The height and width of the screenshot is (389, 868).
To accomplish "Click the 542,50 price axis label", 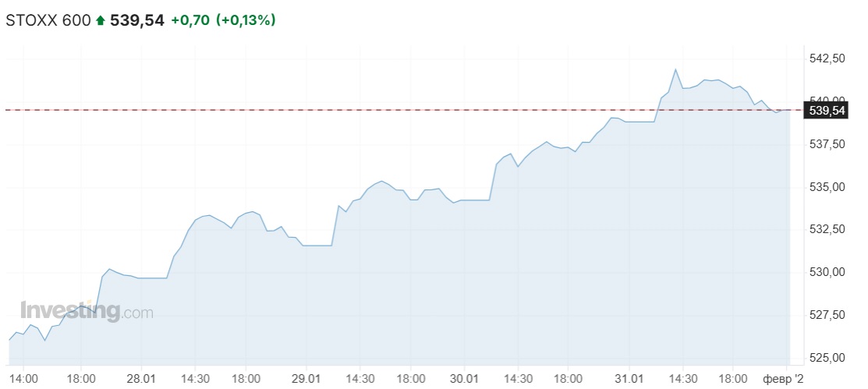I will [x=827, y=59].
